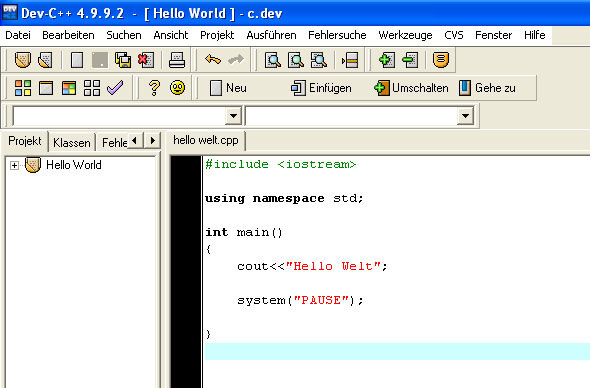The image size is (590, 388).
Task: Click the save all files icon
Action: pos(123,60)
